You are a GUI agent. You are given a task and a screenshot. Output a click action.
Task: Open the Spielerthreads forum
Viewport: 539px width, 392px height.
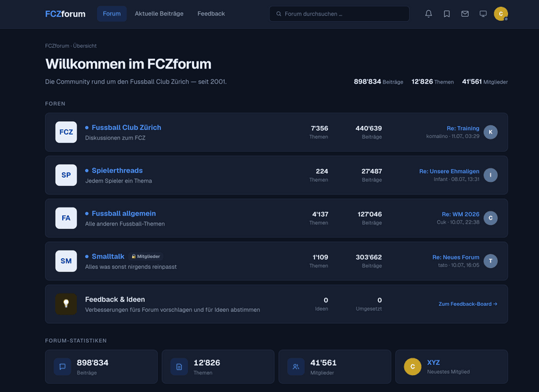pyautogui.click(x=117, y=170)
